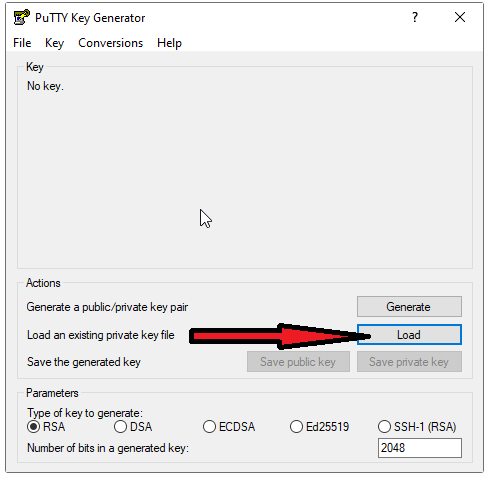
Task: Open the Help menu
Action: click(x=169, y=43)
